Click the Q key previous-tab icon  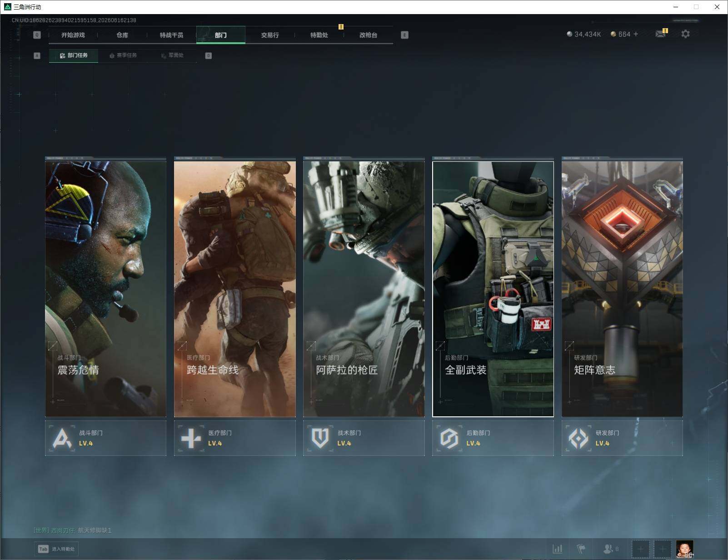pos(37,35)
